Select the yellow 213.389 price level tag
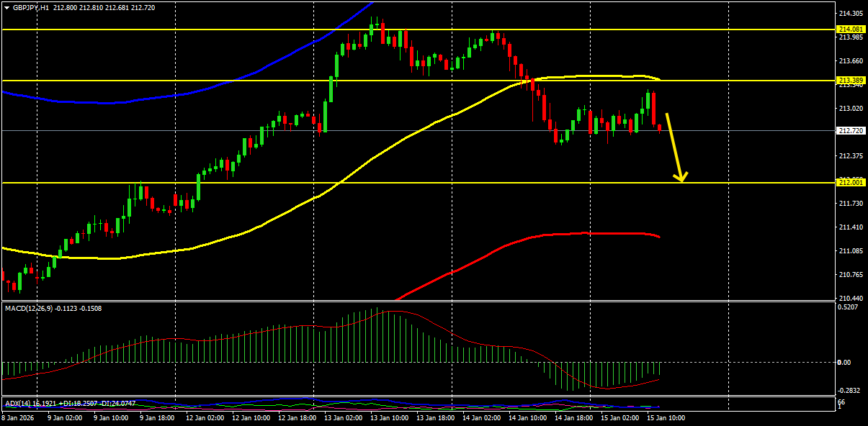Screen dimensions: 868x426 (851, 80)
